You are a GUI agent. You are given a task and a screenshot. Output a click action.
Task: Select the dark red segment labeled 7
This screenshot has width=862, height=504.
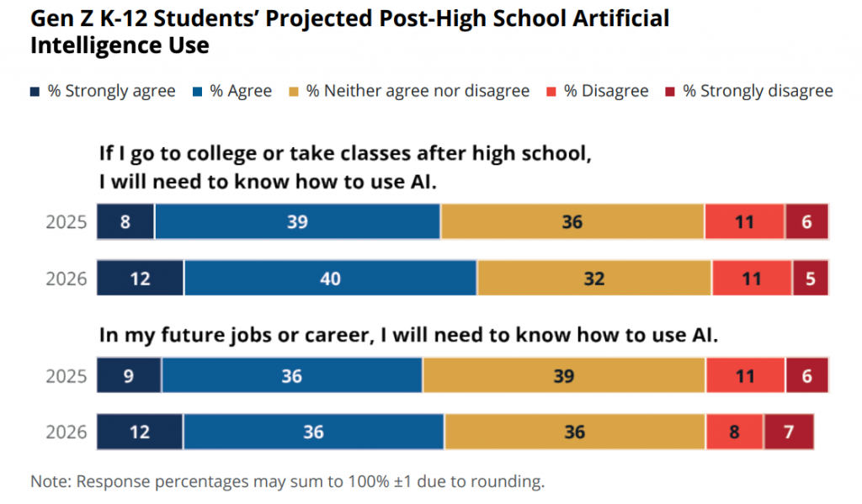789,432
